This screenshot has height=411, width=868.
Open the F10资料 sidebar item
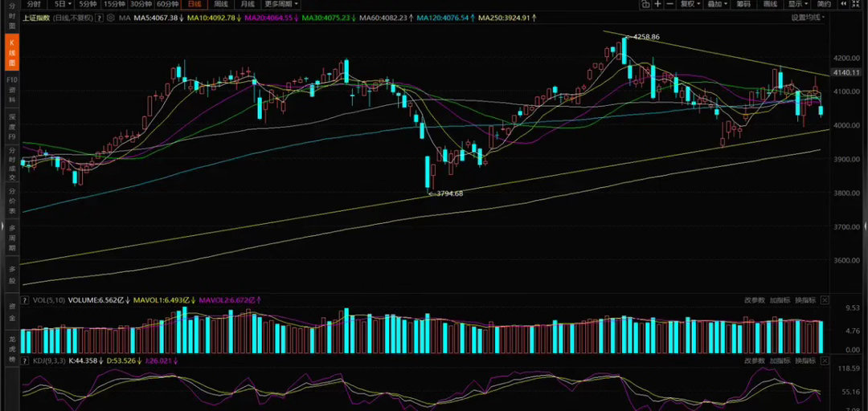[12, 88]
